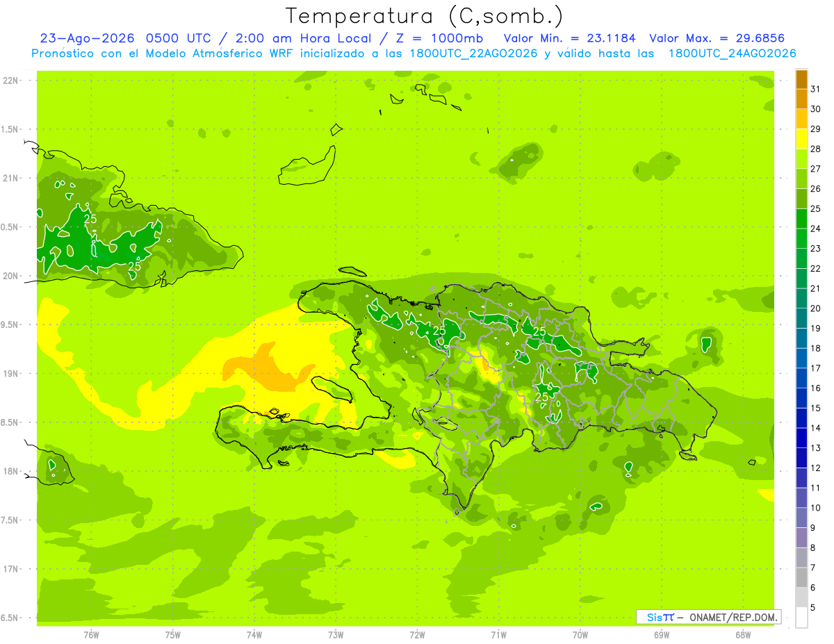Click the '69W' longitude label
The image size is (834, 644).
(x=662, y=635)
